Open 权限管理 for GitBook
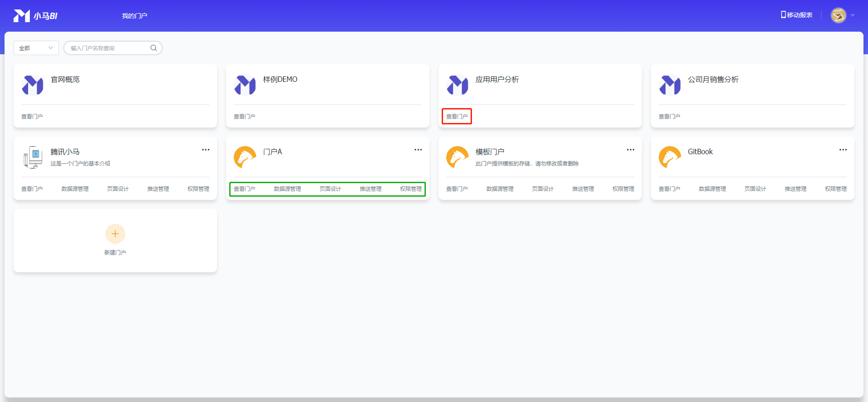The height and width of the screenshot is (402, 868). [x=835, y=189]
